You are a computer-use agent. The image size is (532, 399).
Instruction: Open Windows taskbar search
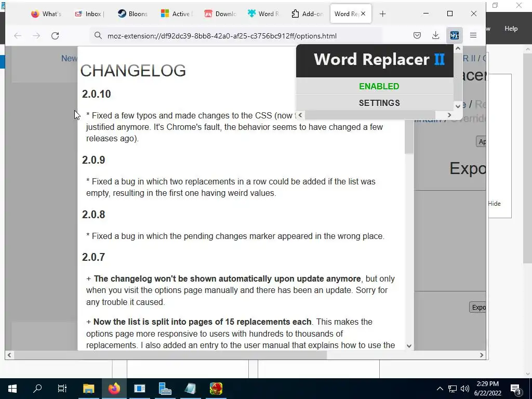37,389
